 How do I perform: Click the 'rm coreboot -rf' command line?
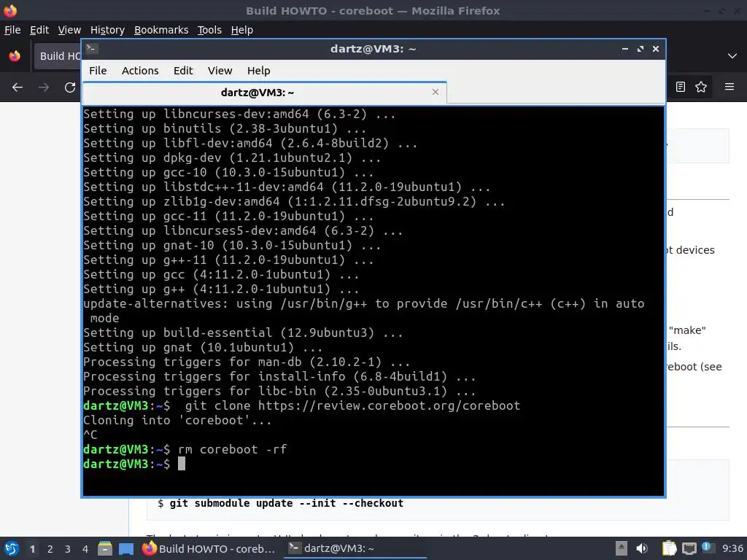pyautogui.click(x=185, y=449)
